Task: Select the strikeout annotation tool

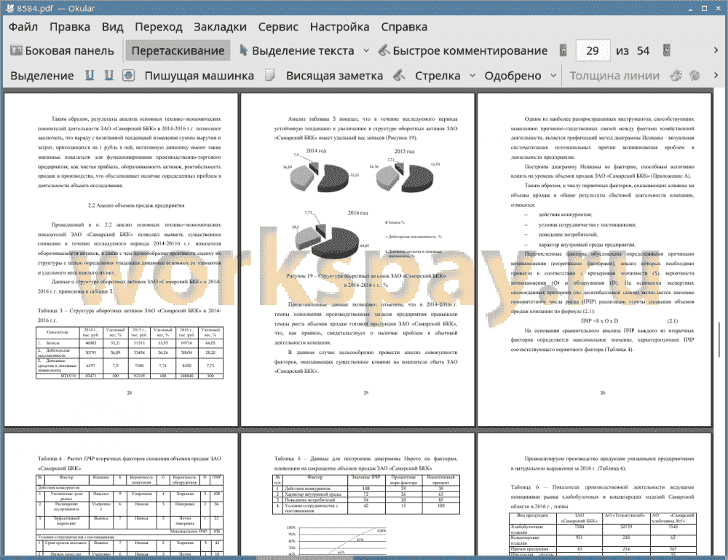Action: 129,75
